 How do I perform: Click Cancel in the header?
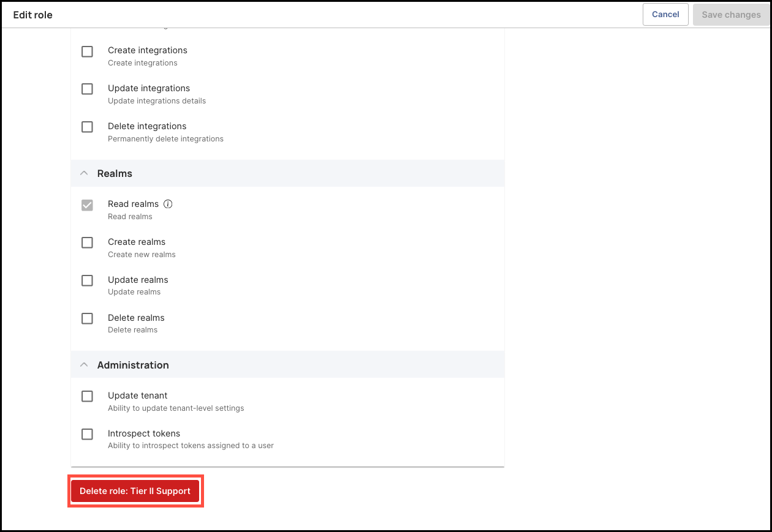pyautogui.click(x=665, y=15)
